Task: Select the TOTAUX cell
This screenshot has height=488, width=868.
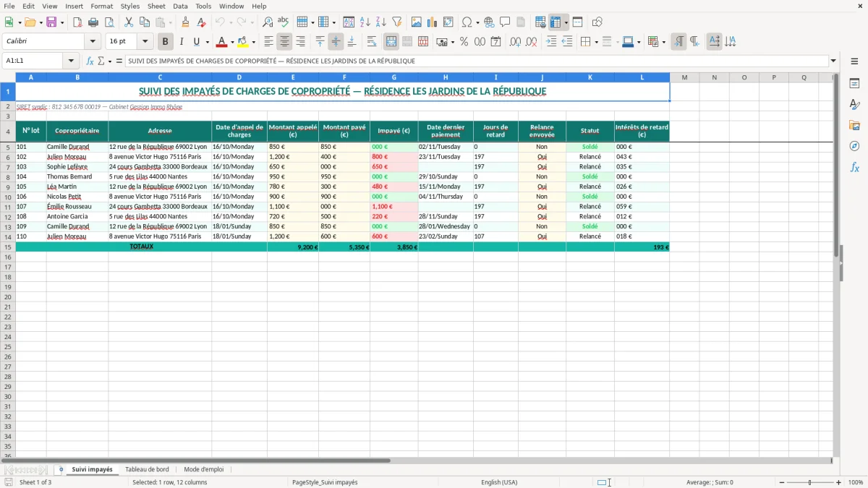Action: 142,247
